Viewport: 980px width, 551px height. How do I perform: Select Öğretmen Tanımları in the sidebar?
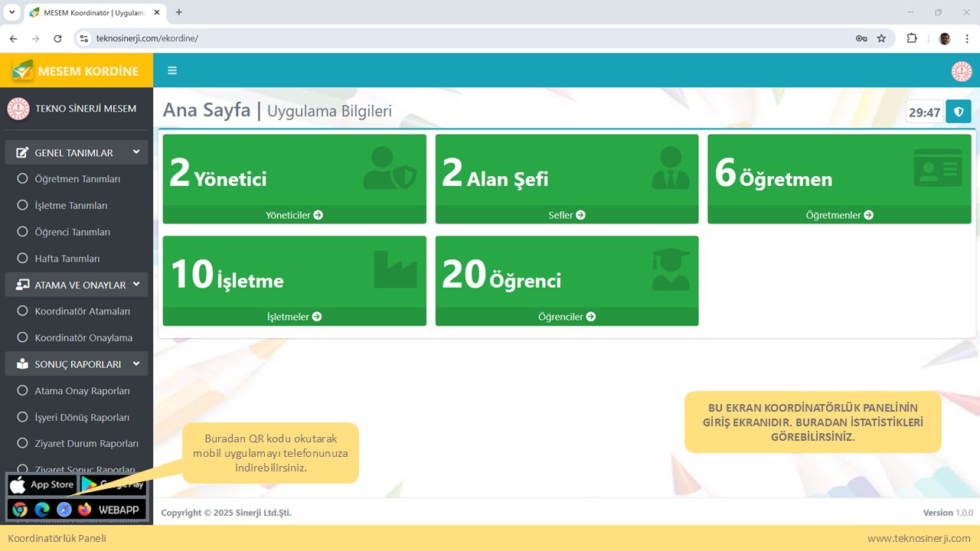[x=77, y=179]
